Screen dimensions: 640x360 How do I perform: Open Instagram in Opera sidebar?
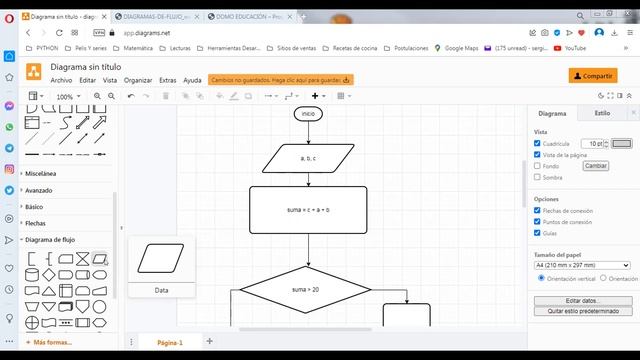(9, 169)
